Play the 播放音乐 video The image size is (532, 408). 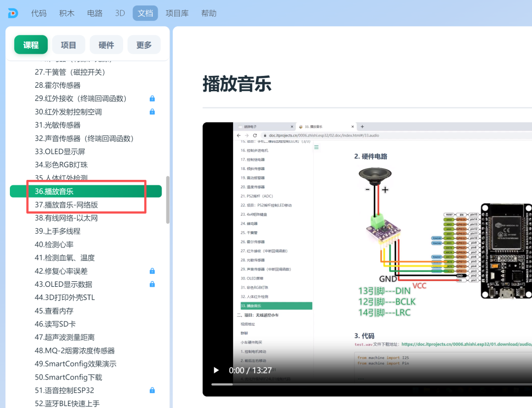tap(216, 370)
